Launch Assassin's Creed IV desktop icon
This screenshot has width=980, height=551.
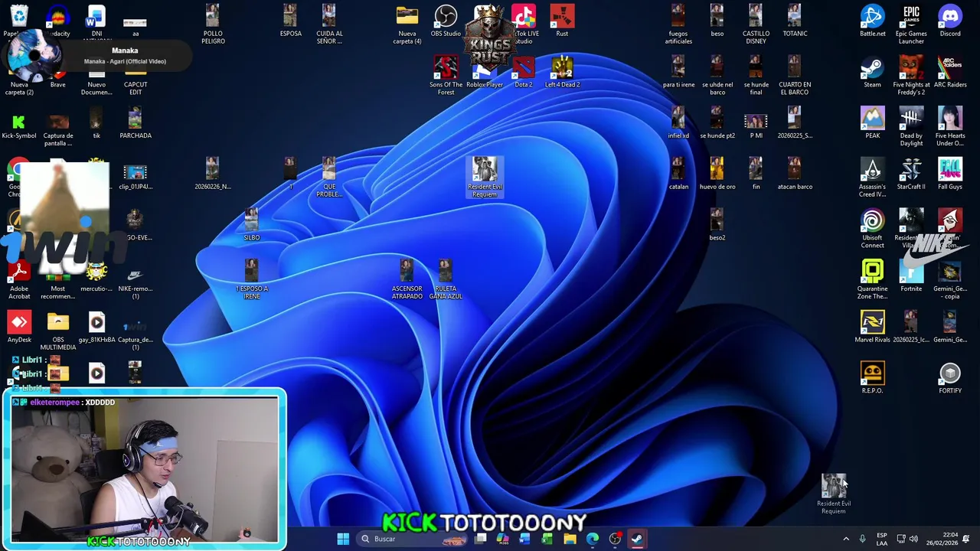pyautogui.click(x=872, y=178)
